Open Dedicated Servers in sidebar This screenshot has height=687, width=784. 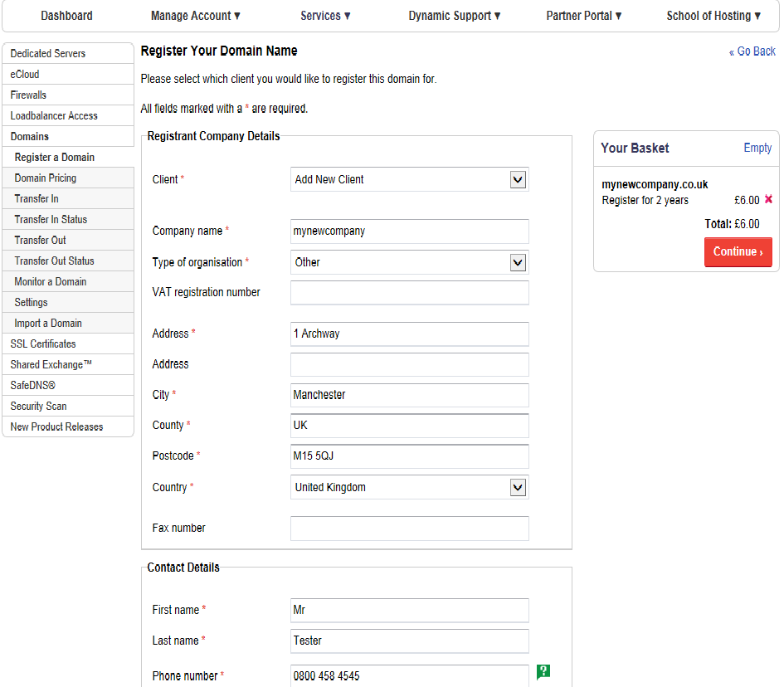pos(68,53)
